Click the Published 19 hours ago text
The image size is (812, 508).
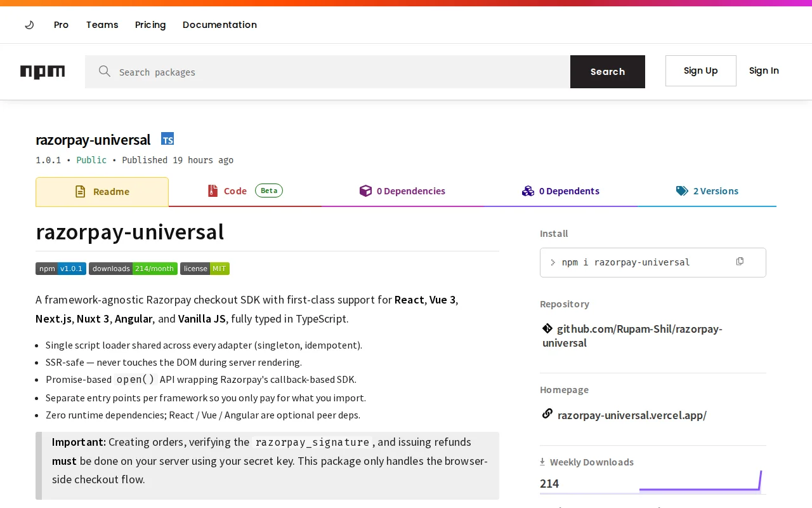[178, 160]
